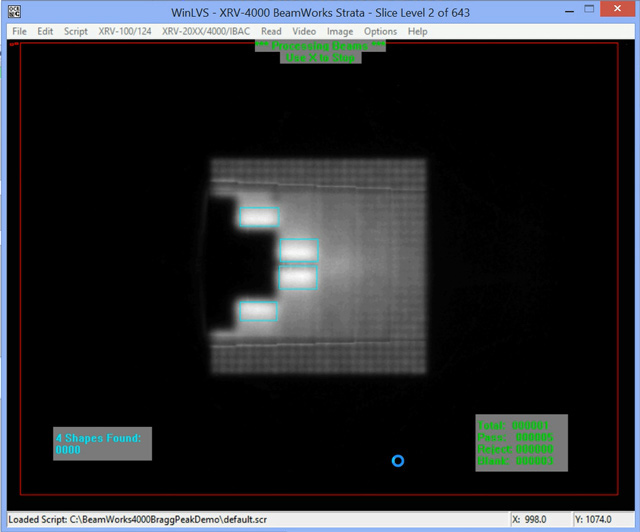Open the File menu
Screen dimensions: 640x532
point(19,31)
